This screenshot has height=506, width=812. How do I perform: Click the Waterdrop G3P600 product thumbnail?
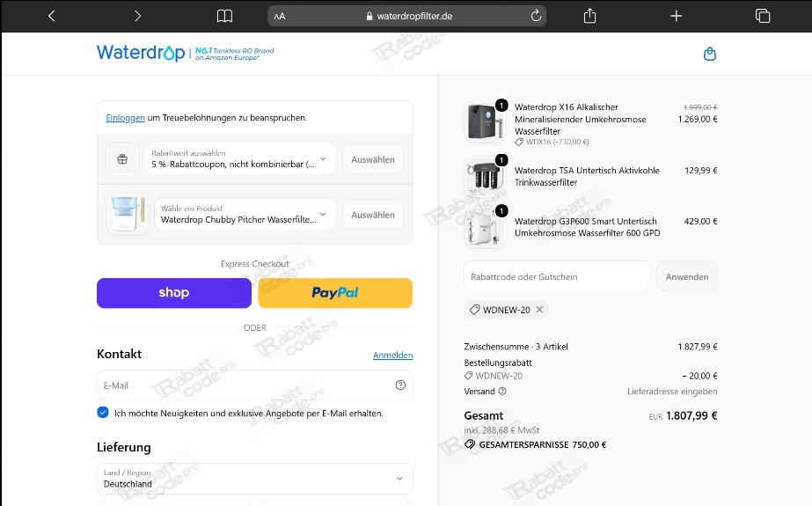(x=486, y=227)
